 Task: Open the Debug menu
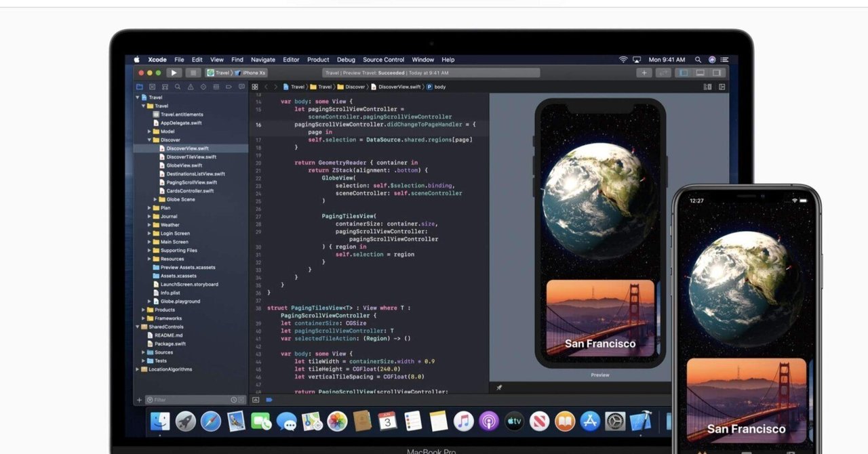pos(346,60)
